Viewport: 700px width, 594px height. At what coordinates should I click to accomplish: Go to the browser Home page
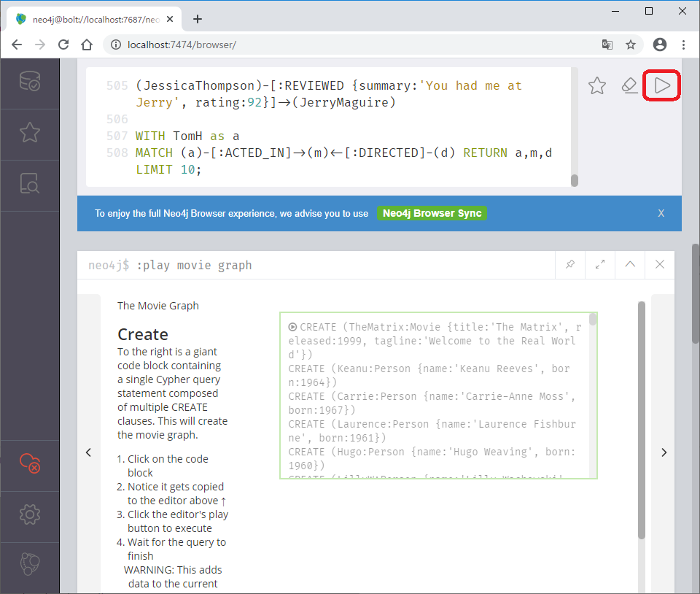(x=87, y=45)
